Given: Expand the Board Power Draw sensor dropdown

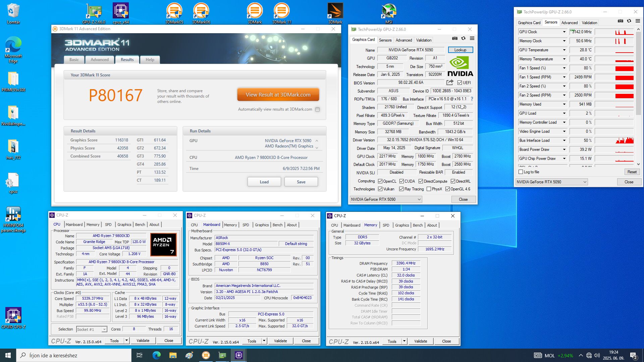Looking at the screenshot, I should pyautogui.click(x=564, y=149).
